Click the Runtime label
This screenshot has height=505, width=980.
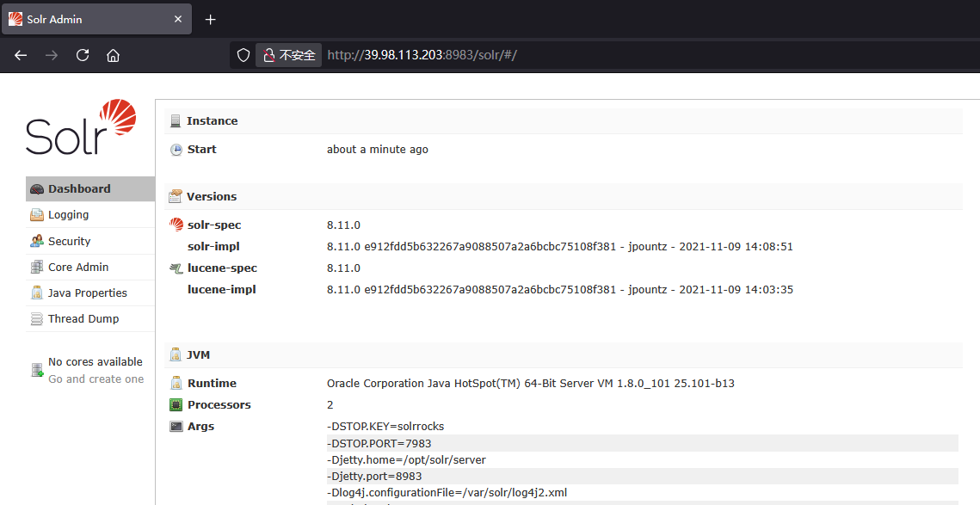[212, 383]
